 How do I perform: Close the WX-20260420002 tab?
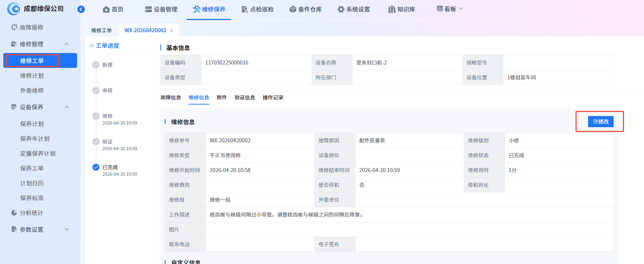pyautogui.click(x=171, y=31)
